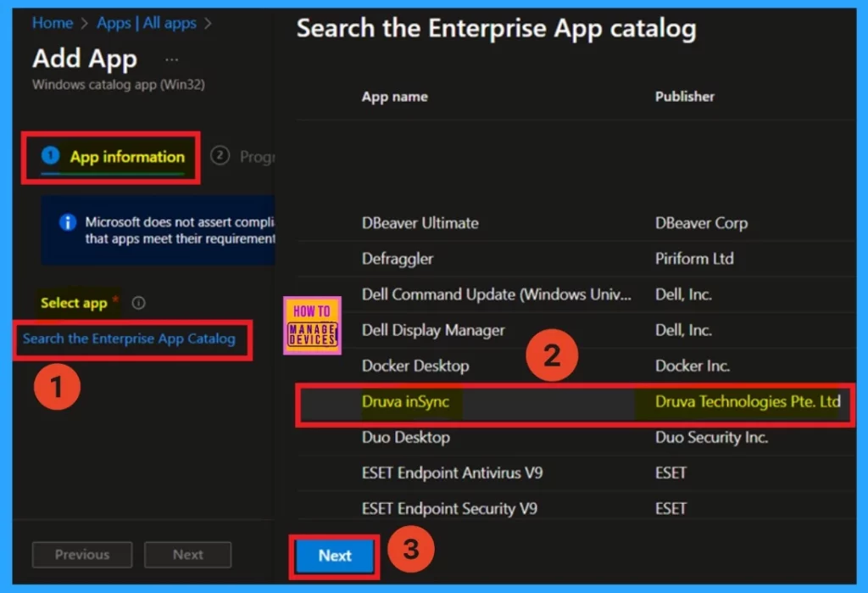Sort by App name column header
This screenshot has width=868, height=593.
point(395,97)
